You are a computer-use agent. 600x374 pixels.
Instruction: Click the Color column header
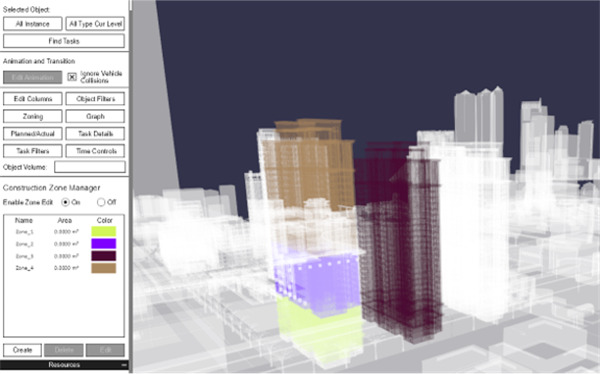pos(104,220)
